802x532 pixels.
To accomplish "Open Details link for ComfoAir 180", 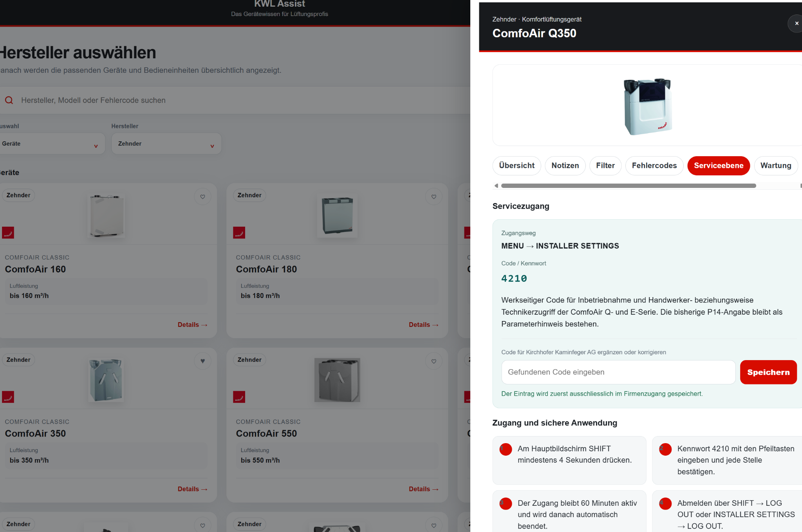I will [423, 325].
